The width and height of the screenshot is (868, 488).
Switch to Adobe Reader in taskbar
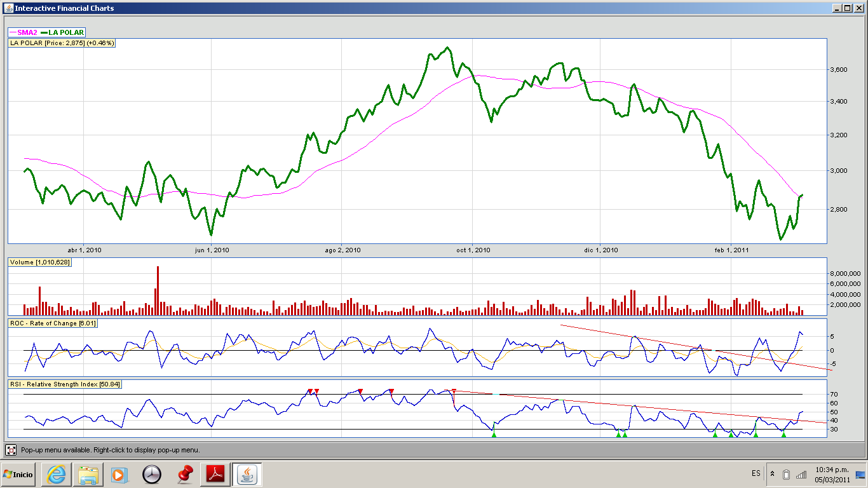pos(216,475)
